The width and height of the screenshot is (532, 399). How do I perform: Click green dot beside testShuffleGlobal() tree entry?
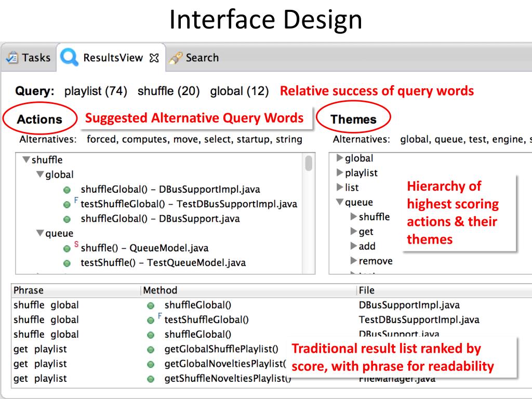click(67, 205)
